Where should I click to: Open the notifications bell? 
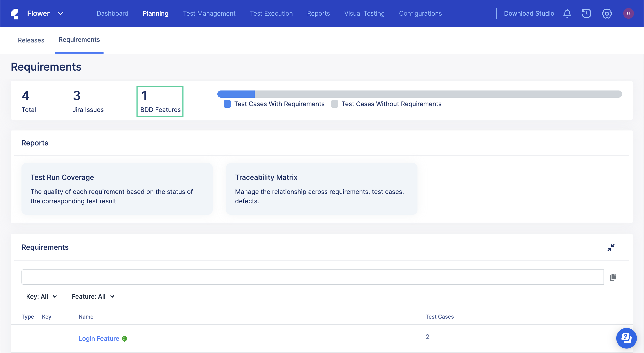pos(567,13)
